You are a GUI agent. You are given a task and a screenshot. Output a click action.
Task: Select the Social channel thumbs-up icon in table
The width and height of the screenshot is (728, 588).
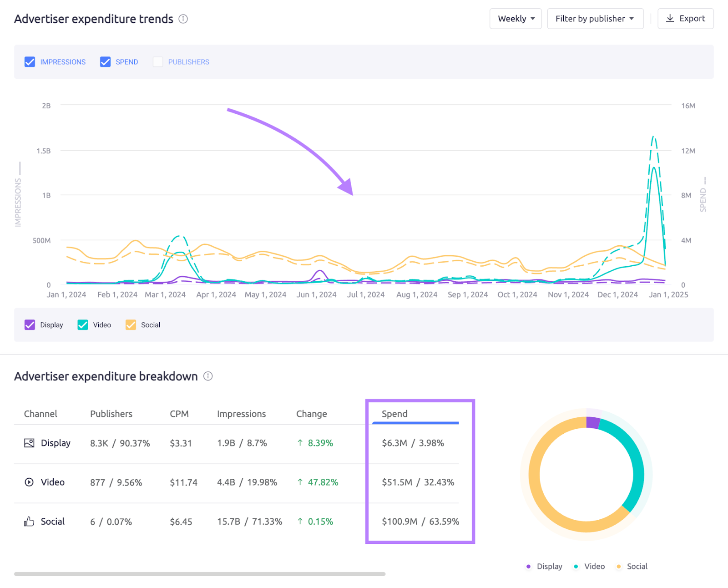(x=29, y=522)
